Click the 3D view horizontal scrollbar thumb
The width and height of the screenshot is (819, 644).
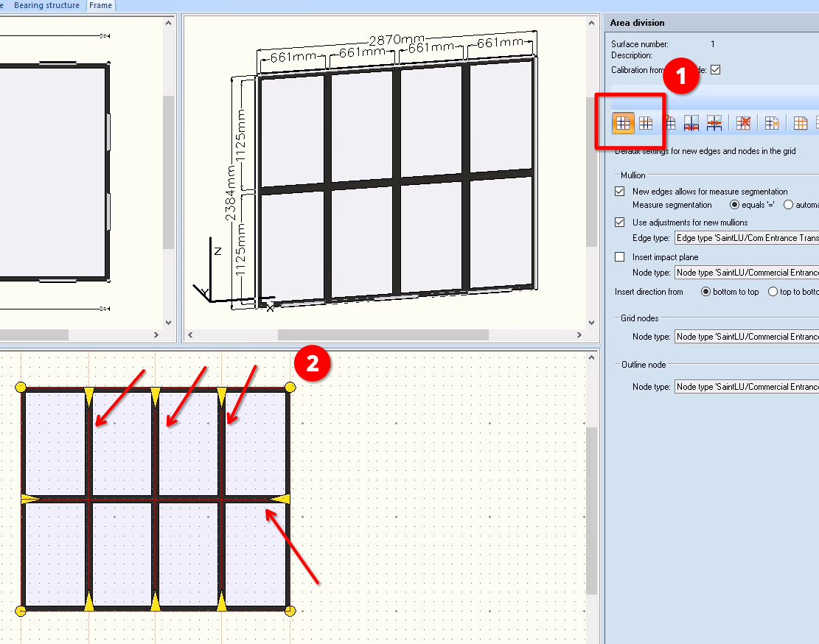tap(383, 335)
